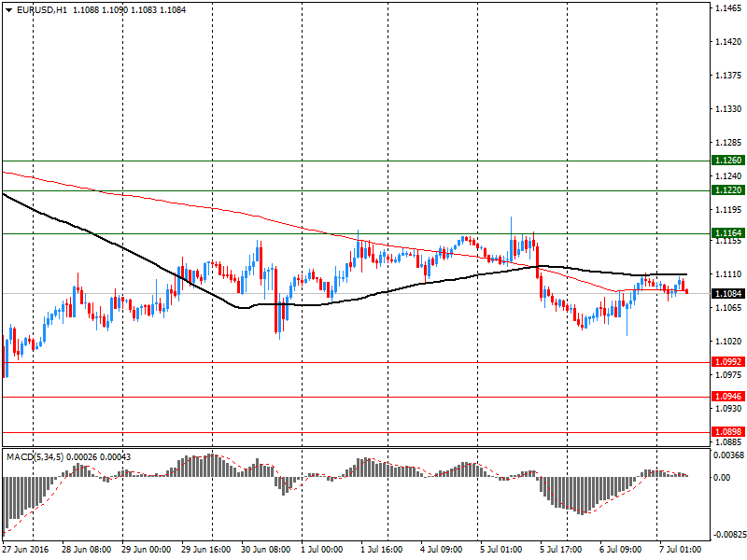Select the 28 Jun 08:00 time label
The height and width of the screenshot is (560, 747).
click(x=86, y=550)
